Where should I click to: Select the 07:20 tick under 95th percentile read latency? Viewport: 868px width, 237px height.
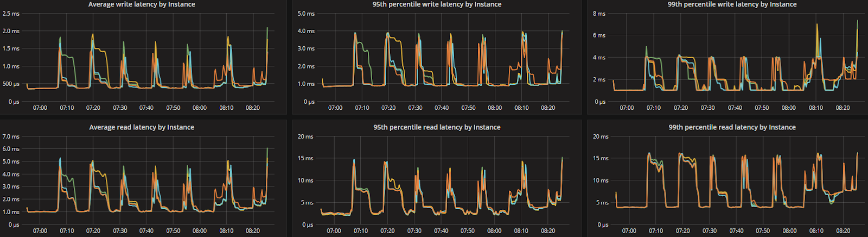pos(387,230)
